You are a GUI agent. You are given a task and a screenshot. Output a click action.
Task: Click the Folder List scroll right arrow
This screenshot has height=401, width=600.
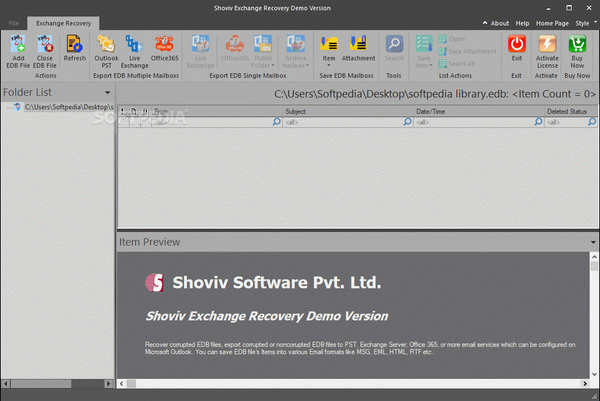[x=109, y=383]
